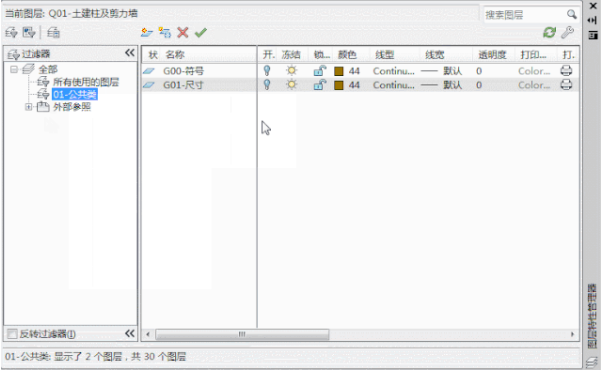Open layer Settings wrench icon

point(567,33)
